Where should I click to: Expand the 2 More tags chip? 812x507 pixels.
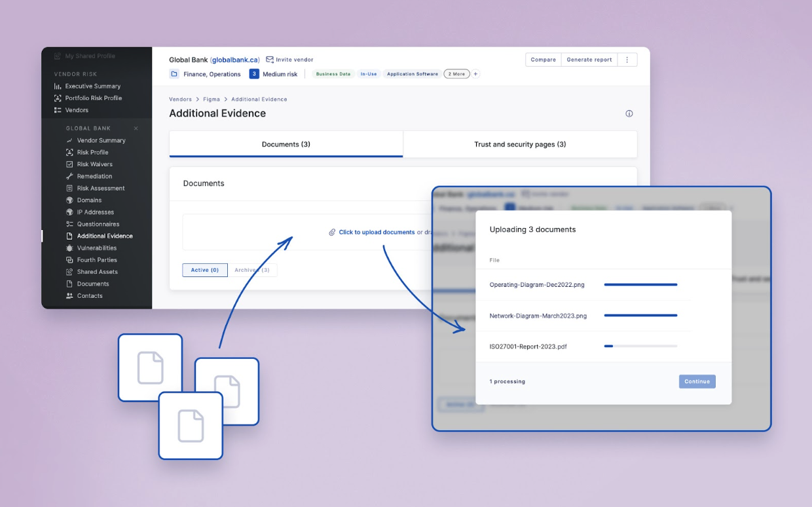point(456,74)
